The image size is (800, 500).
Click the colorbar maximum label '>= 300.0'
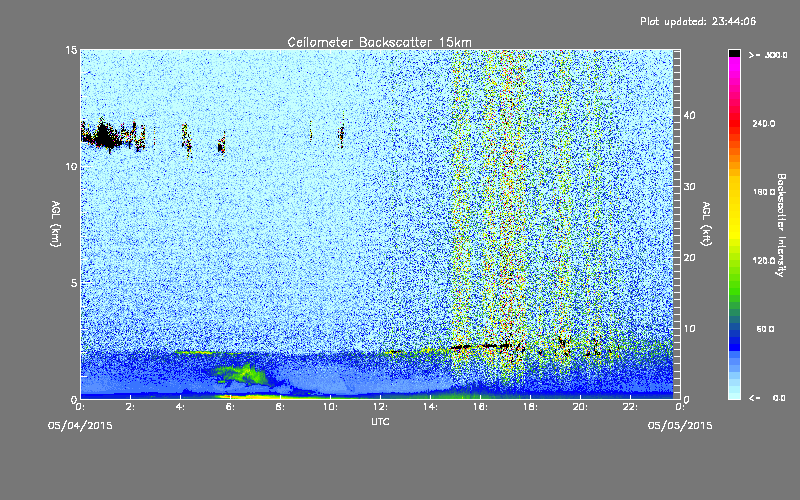[x=768, y=55]
